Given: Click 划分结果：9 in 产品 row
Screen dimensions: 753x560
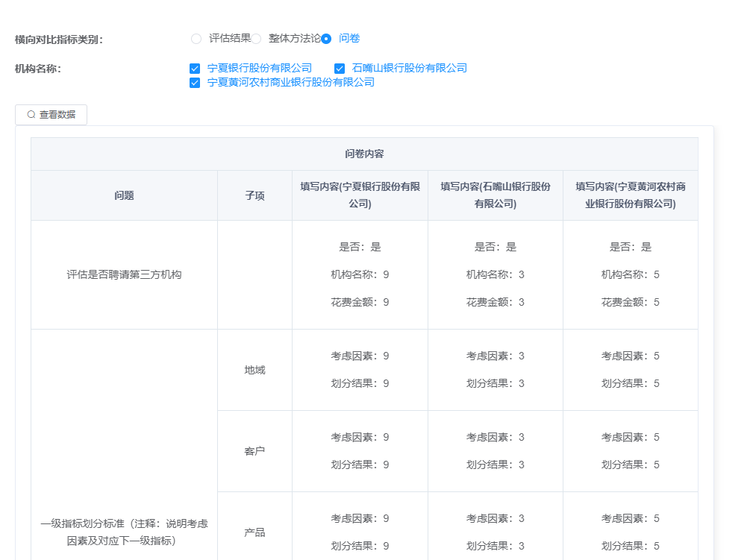Looking at the screenshot, I should [x=360, y=546].
